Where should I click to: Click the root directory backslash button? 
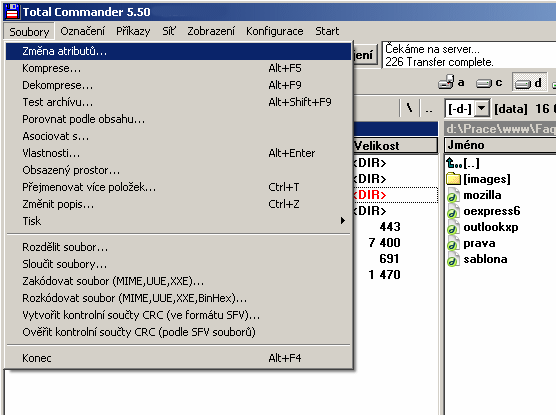[410, 108]
